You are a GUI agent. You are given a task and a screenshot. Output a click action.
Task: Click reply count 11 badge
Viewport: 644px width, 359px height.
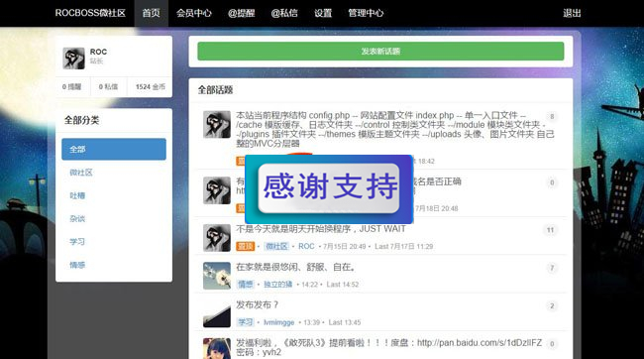[x=550, y=230]
